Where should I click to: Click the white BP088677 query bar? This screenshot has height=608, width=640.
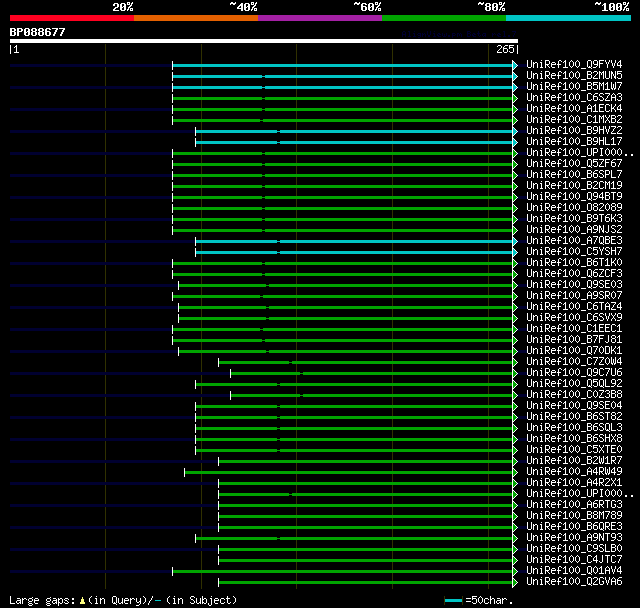(x=264, y=41)
